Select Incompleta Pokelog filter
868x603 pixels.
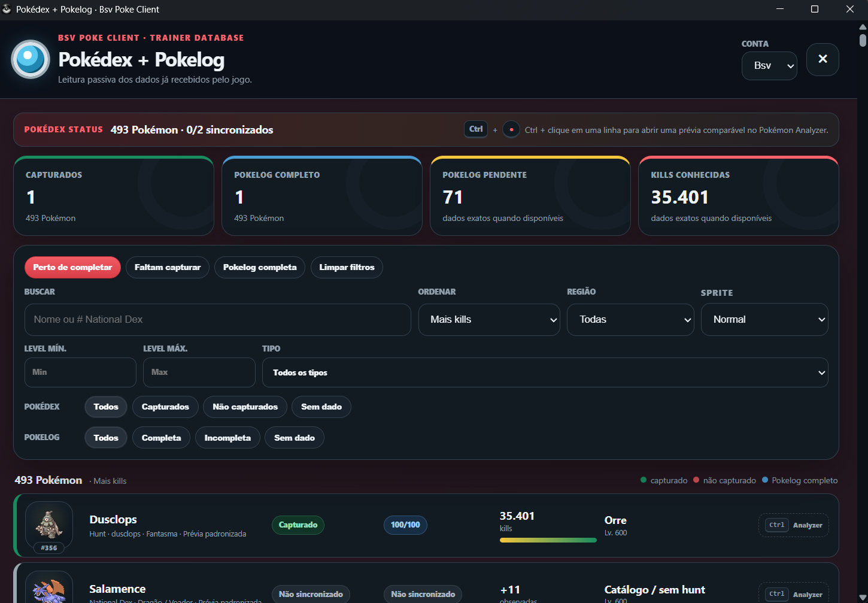click(227, 438)
